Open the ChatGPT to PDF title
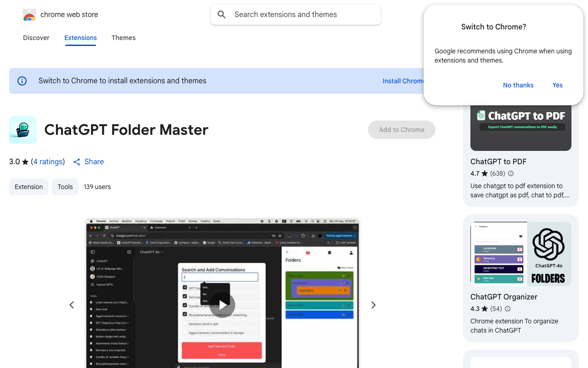The height and width of the screenshot is (368, 588). pyautogui.click(x=498, y=161)
